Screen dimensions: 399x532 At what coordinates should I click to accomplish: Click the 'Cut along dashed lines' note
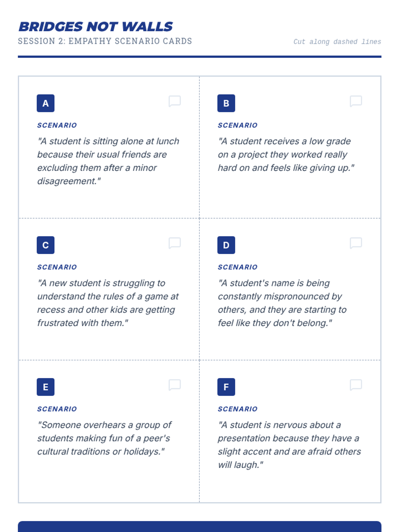(337, 42)
